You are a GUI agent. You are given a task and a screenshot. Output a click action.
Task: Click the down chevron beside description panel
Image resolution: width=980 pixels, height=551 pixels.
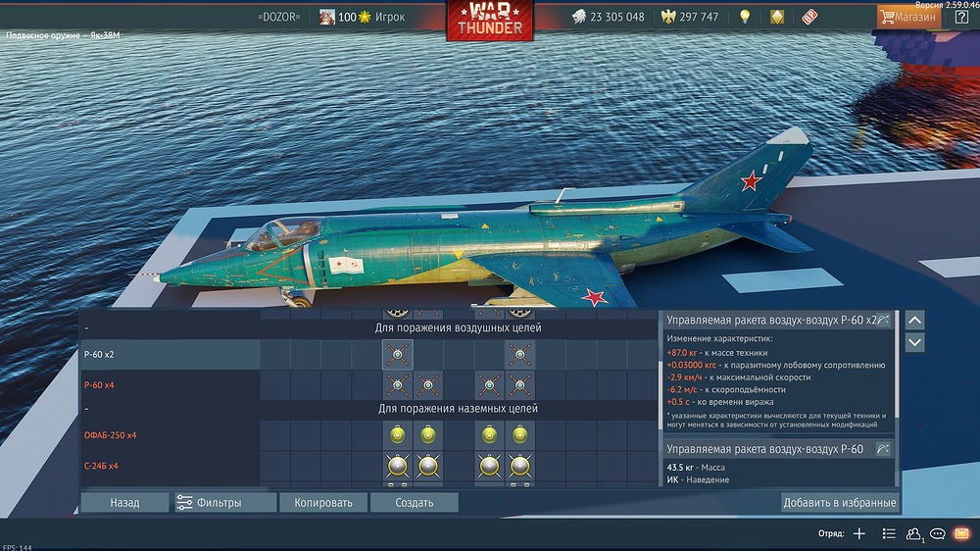(x=914, y=343)
